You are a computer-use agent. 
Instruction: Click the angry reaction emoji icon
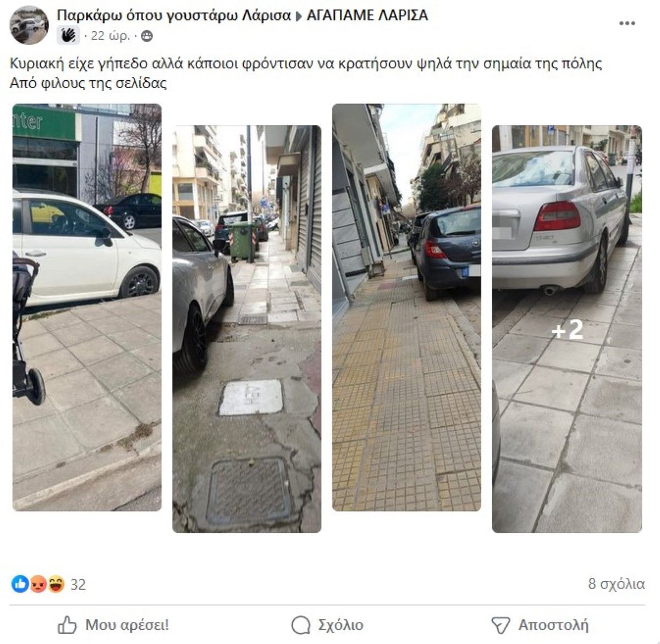[37, 584]
